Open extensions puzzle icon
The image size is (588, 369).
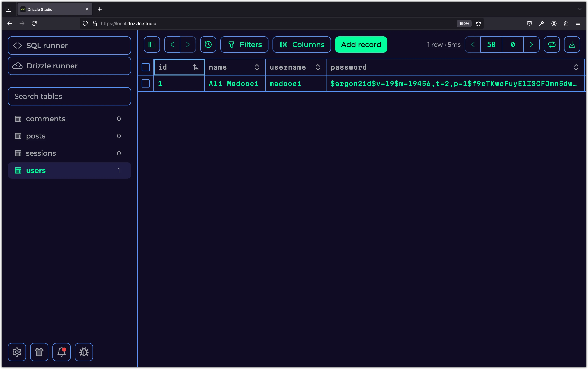click(566, 23)
